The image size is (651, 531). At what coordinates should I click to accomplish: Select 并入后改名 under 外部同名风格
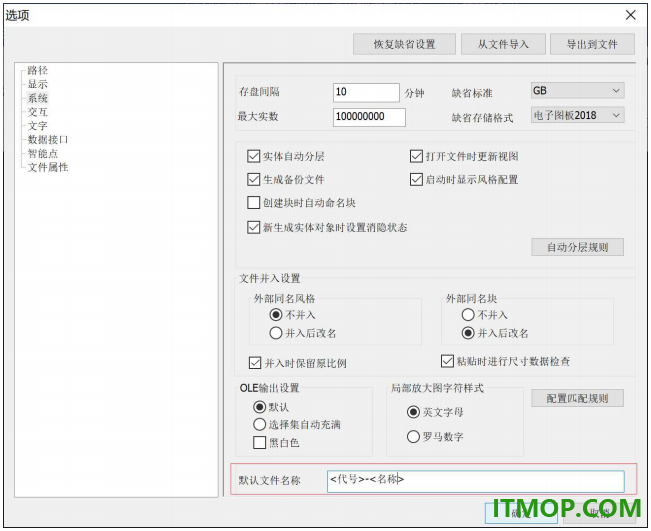tap(276, 333)
